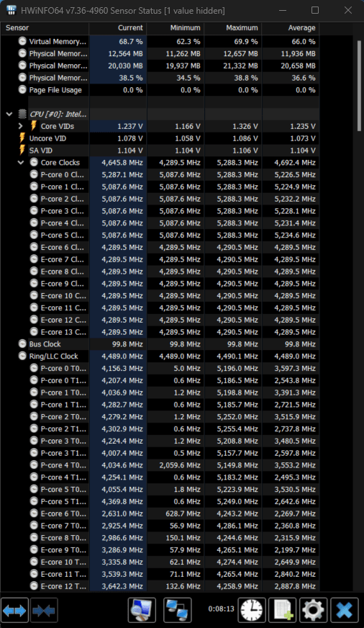The height and width of the screenshot is (628, 364).
Task: Expand the Core VIDs group
Action: point(21,126)
